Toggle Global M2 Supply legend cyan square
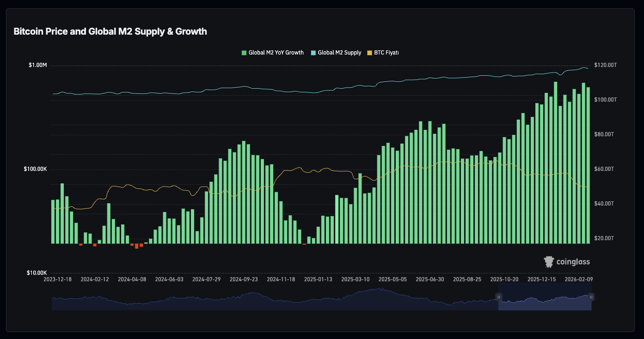644x339 pixels. (313, 53)
